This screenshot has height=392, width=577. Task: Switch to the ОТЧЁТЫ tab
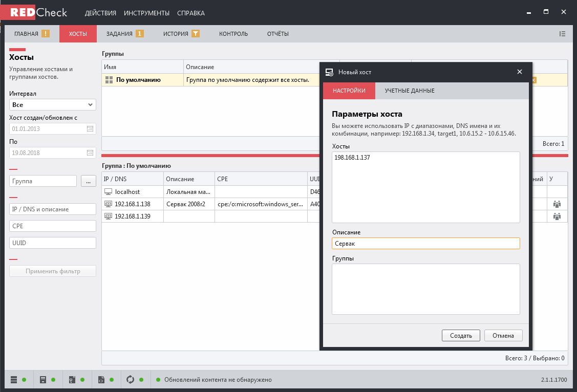click(278, 34)
